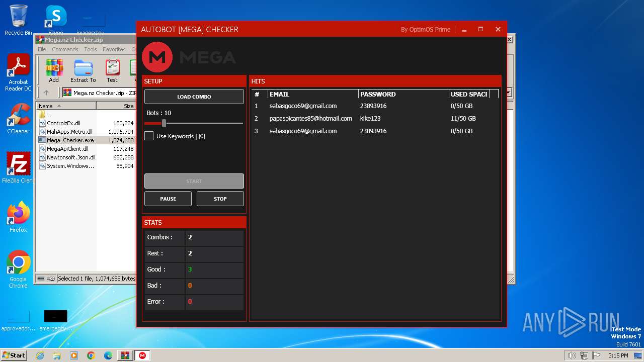The height and width of the screenshot is (362, 644).
Task: Sort WinRAR list by Name column
Action: pos(66,106)
